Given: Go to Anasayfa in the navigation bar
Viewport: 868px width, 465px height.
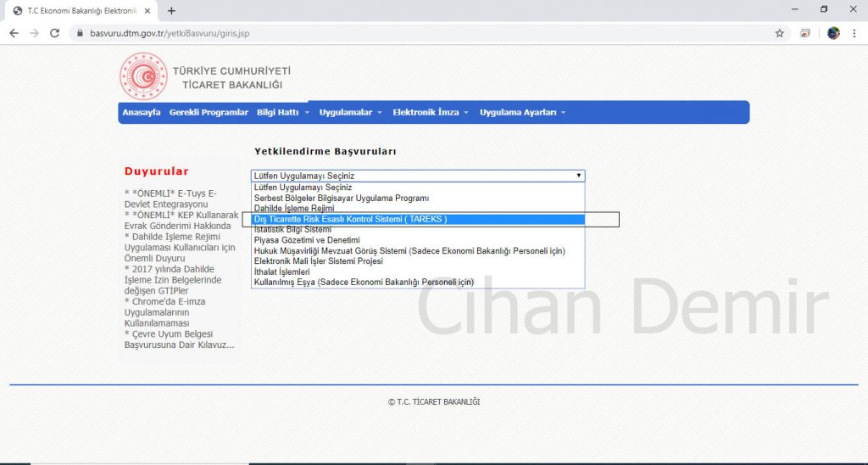Looking at the screenshot, I should click(142, 113).
